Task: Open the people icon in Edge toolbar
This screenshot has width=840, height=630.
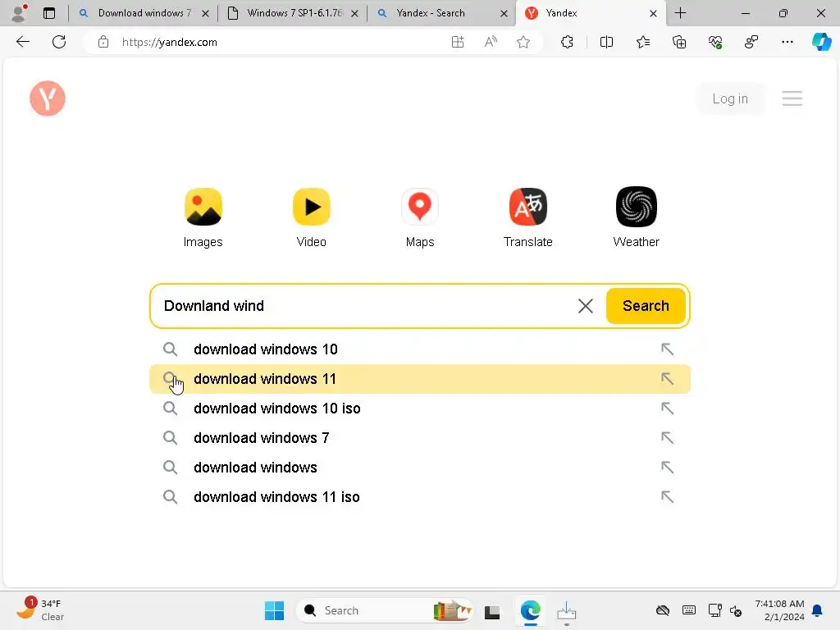Action: (751, 42)
